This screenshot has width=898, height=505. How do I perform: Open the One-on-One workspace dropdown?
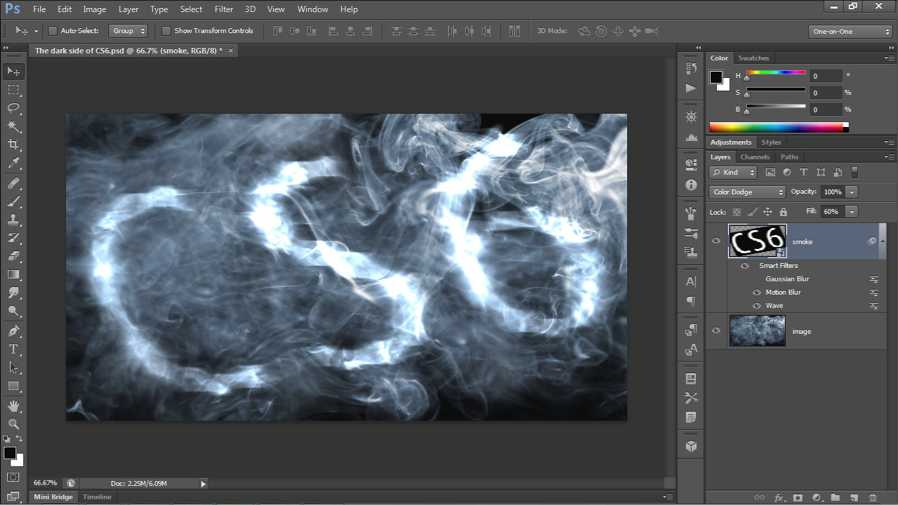pyautogui.click(x=850, y=31)
